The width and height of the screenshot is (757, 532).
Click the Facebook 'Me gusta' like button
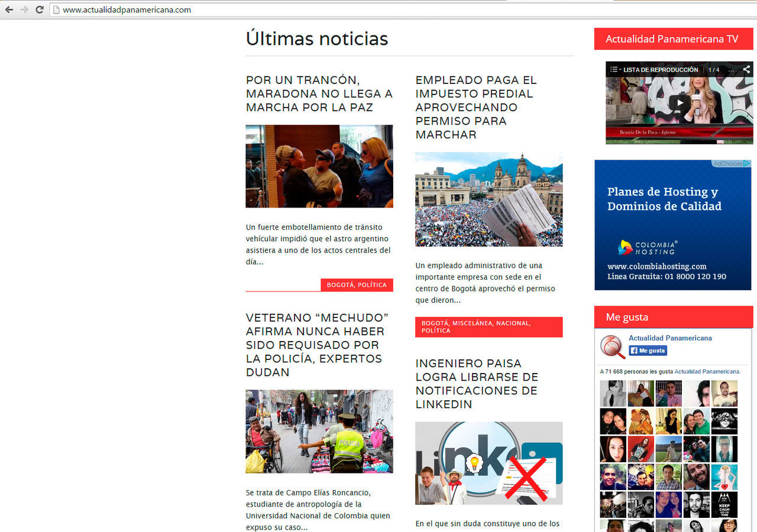pyautogui.click(x=648, y=351)
